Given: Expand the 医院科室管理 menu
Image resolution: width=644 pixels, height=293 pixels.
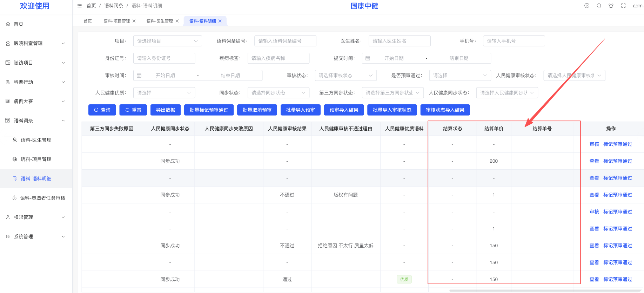Looking at the screenshot, I should pyautogui.click(x=36, y=43).
